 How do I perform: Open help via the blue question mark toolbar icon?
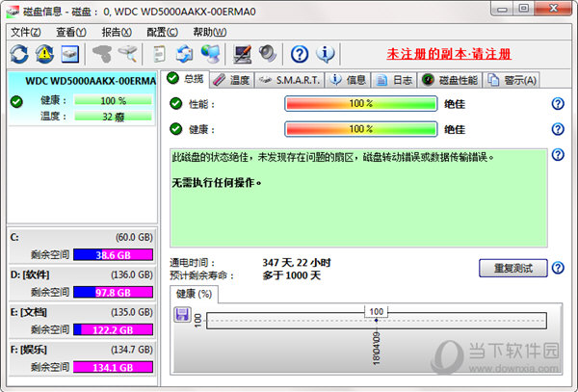pyautogui.click(x=300, y=53)
